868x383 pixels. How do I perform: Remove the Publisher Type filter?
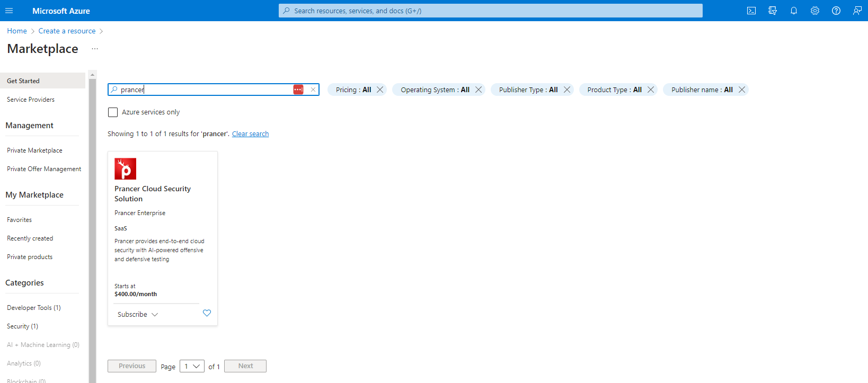(x=567, y=90)
